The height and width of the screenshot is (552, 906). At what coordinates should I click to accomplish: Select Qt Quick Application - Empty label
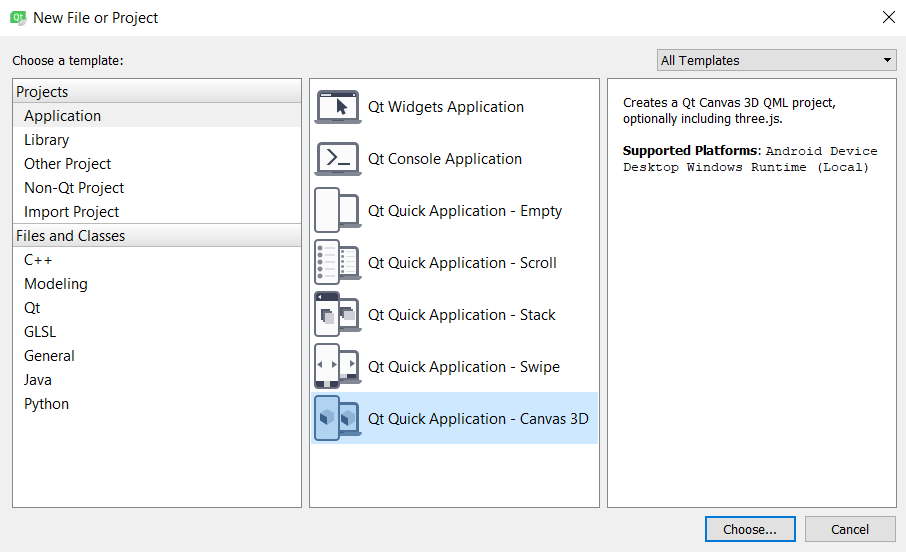(465, 211)
